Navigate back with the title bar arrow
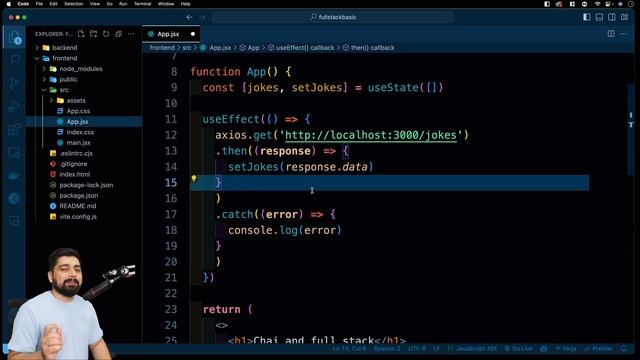Screen dimensions: 640x360 (189, 17)
